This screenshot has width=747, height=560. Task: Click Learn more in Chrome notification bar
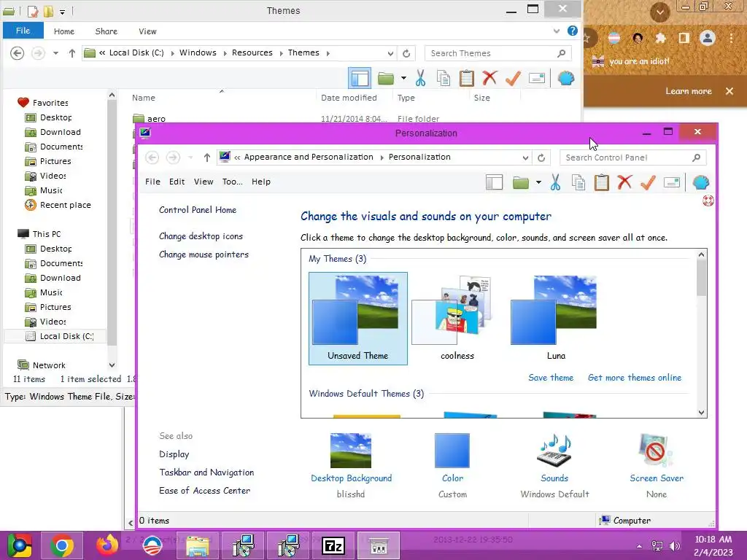[x=689, y=91]
